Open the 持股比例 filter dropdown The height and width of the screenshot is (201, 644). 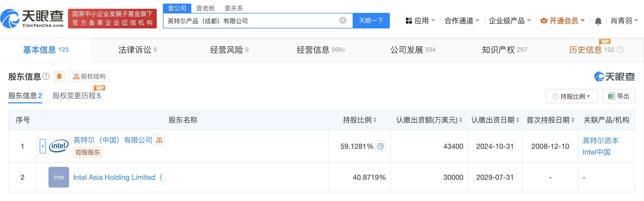(572, 96)
